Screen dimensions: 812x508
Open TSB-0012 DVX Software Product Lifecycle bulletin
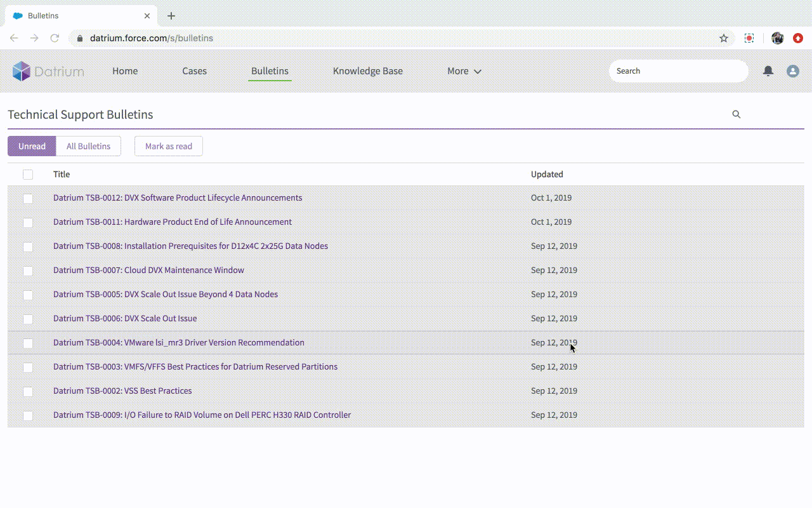pyautogui.click(x=178, y=197)
